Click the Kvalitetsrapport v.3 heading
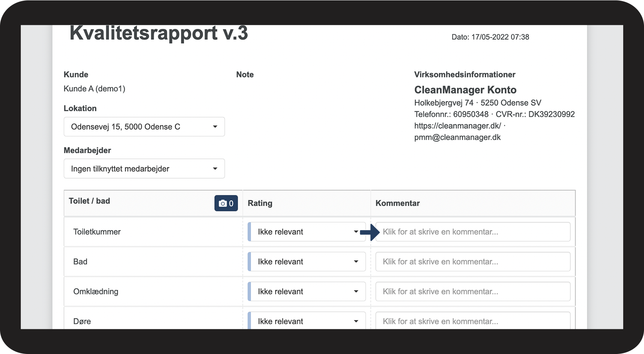The width and height of the screenshot is (644, 354). coord(159,33)
